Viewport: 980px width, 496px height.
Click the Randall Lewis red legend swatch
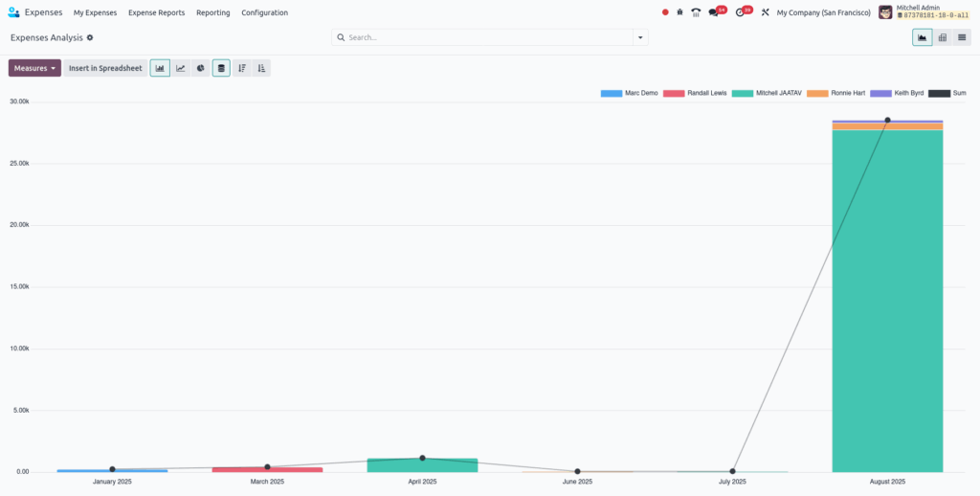coord(674,93)
